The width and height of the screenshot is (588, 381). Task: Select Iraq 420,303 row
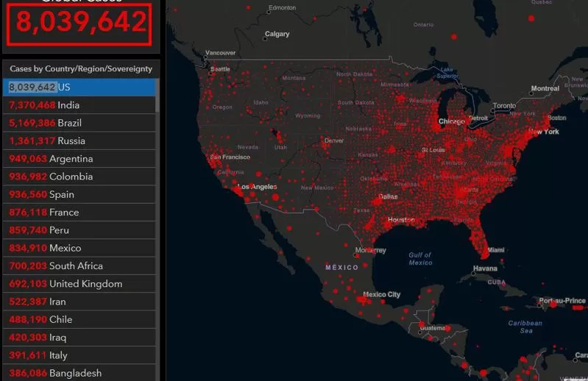pos(79,338)
